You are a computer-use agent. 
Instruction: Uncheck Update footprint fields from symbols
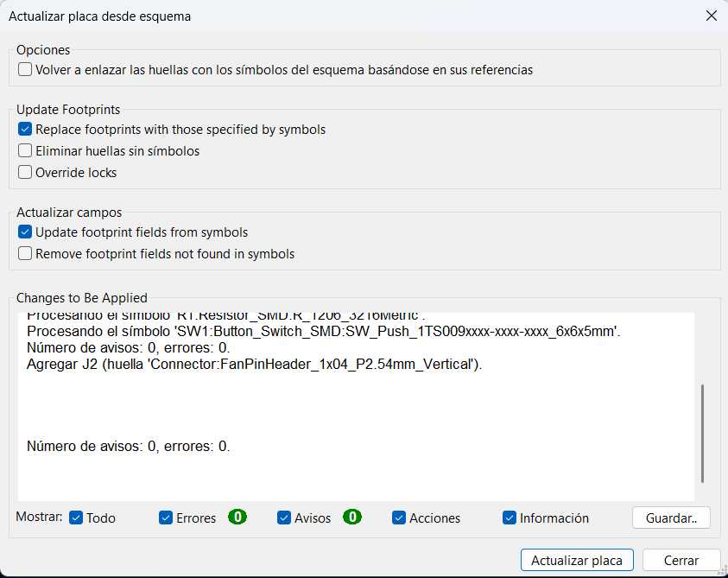[x=25, y=232]
